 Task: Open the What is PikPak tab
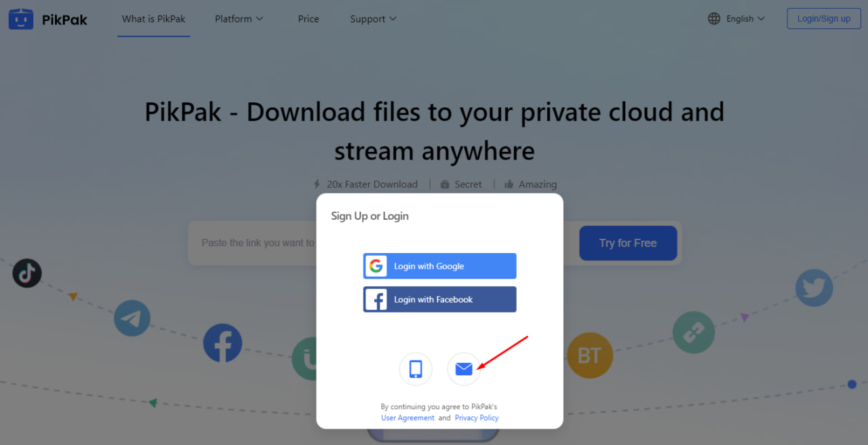click(153, 19)
